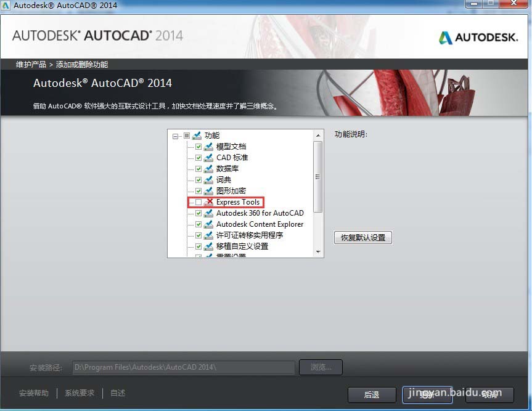
Task: Click the feature icon beside 词典
Action: click(x=208, y=180)
